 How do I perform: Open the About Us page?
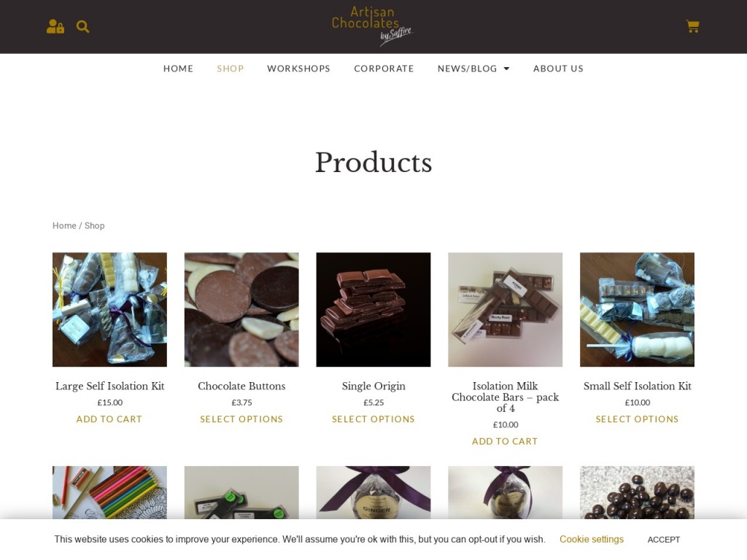click(558, 69)
